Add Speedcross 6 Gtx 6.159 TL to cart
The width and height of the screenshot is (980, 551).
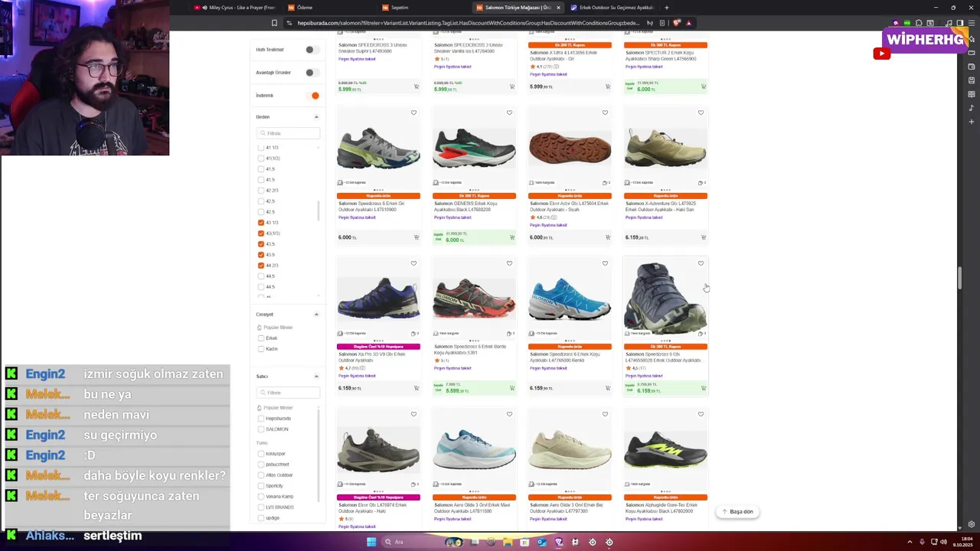pos(704,388)
